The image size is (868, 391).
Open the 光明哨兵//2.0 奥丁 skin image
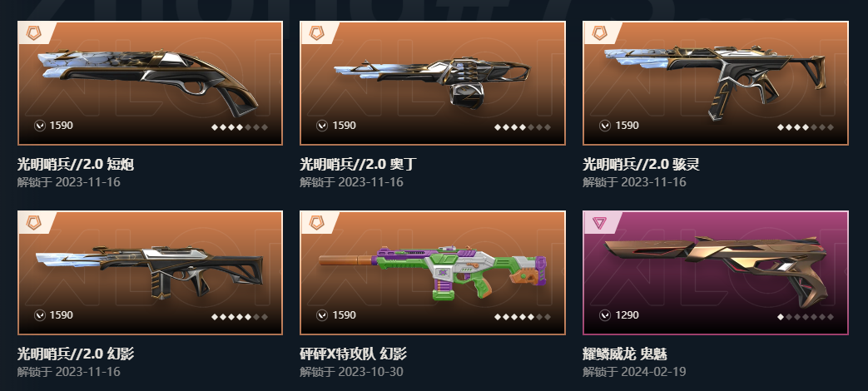tap(433, 83)
